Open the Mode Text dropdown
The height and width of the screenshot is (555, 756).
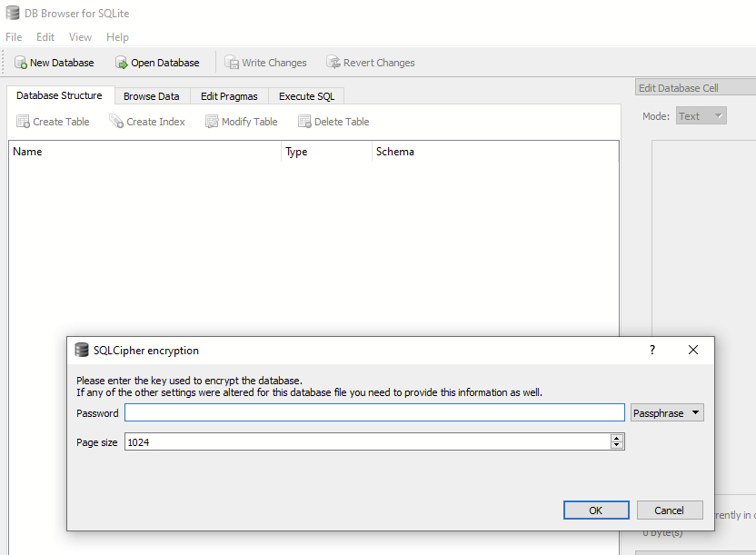pyautogui.click(x=701, y=116)
